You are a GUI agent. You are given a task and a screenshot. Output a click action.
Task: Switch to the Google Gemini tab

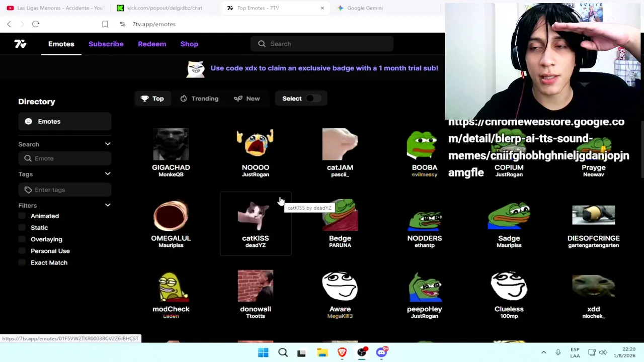(365, 8)
